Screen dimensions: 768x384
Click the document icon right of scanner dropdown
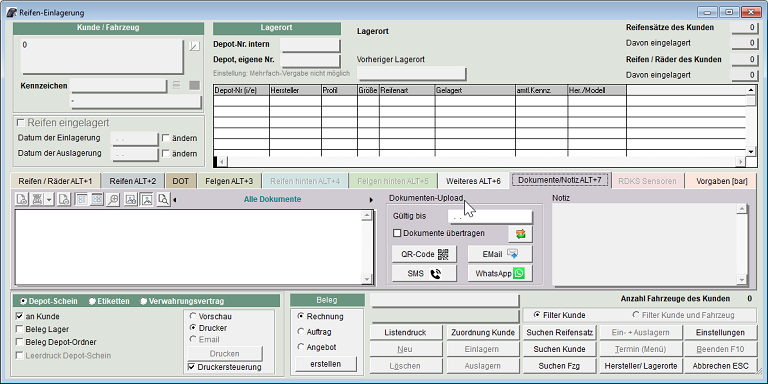64,199
